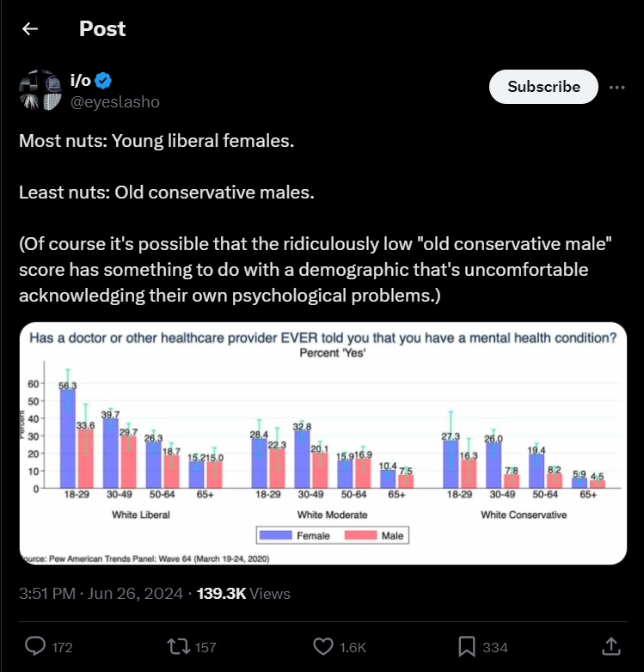Click the back arrow icon

(x=30, y=29)
